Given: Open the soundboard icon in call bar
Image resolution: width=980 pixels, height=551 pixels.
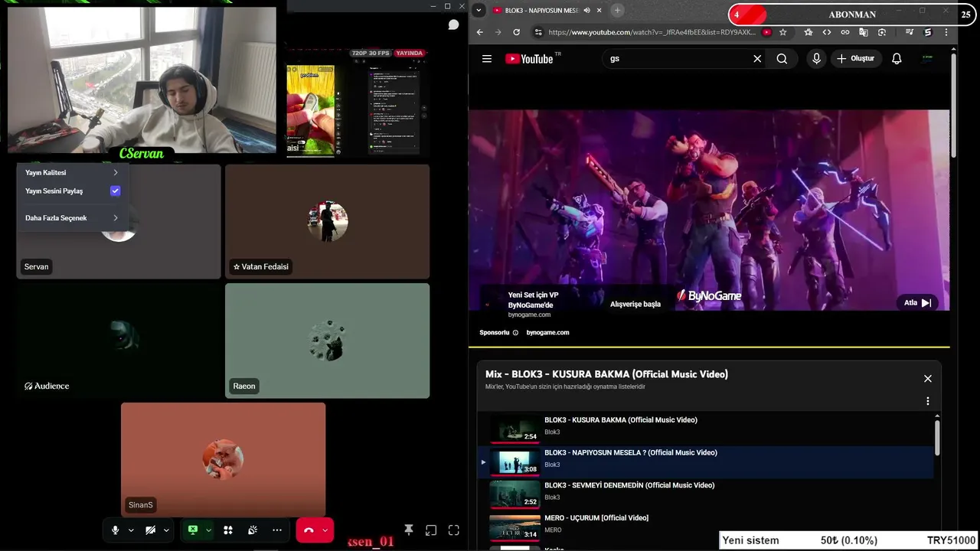Looking at the screenshot, I should click(x=253, y=530).
